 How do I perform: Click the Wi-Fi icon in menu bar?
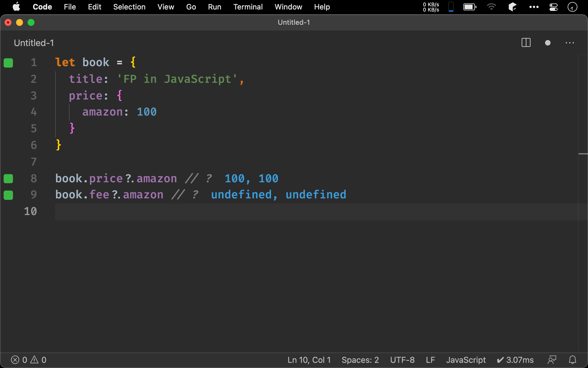[492, 7]
